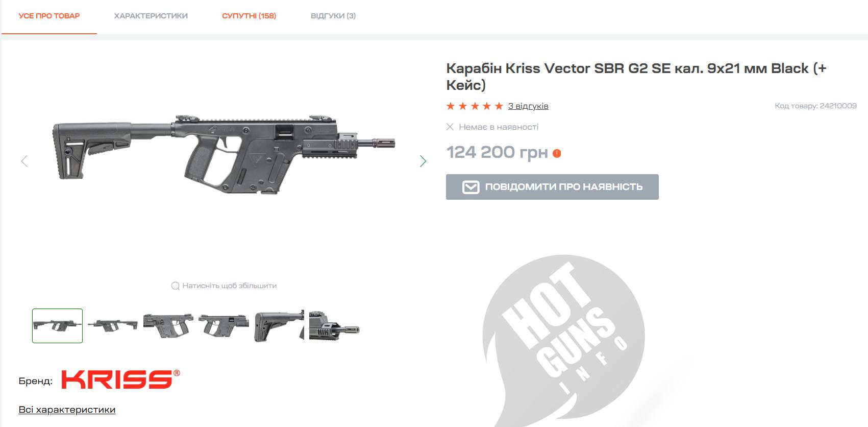Open the 3 відгуків reviews link
This screenshot has width=868, height=427.
528,106
